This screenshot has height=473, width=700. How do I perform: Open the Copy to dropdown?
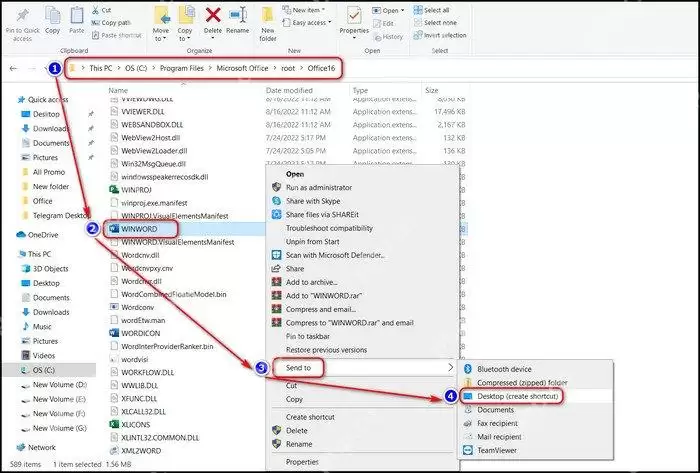pos(184,34)
